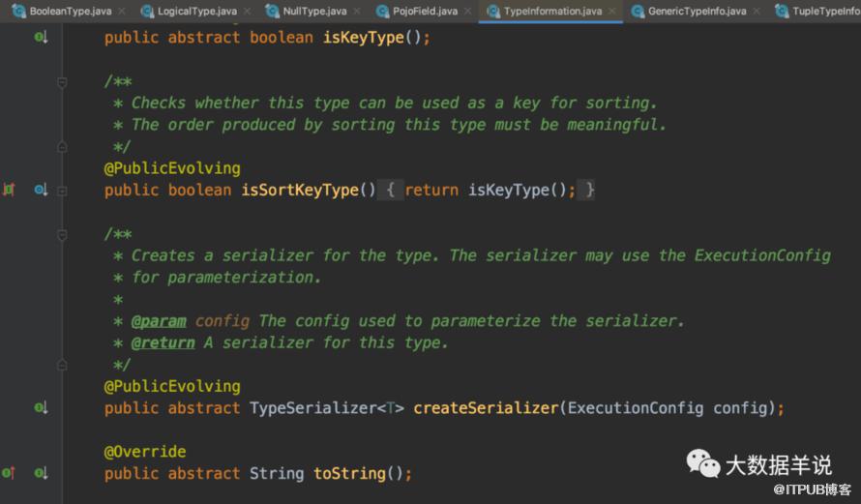Click implemented-method gutter icon beside isKeyType
This screenshot has height=504, width=861.
coord(41,38)
